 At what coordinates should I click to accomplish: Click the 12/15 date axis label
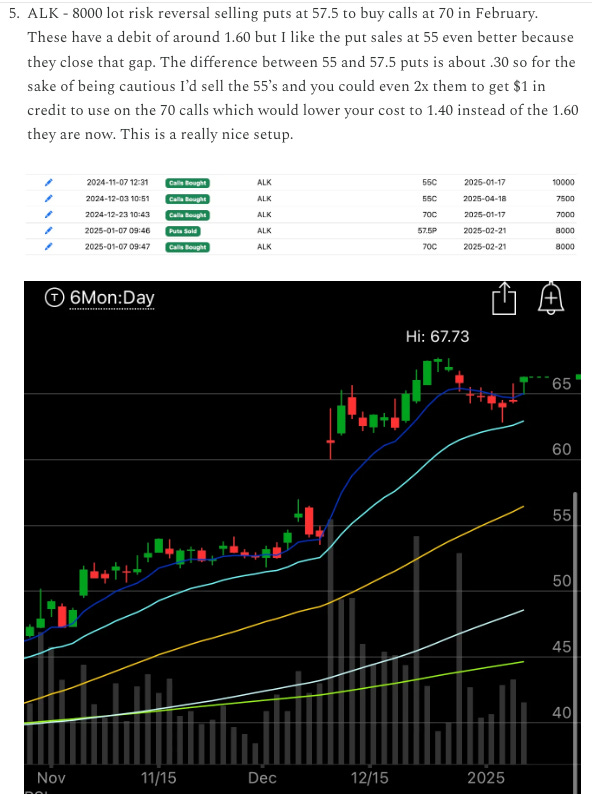(370, 778)
